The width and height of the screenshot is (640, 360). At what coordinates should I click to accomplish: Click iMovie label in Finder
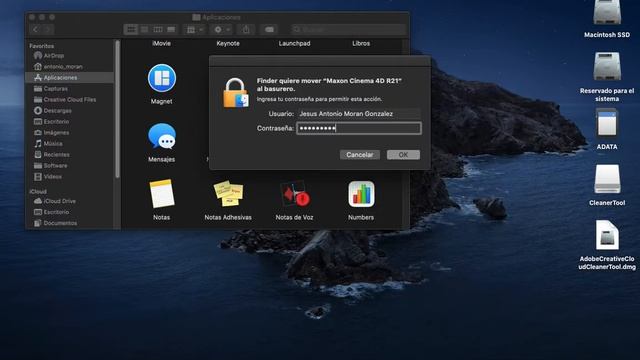(x=162, y=43)
